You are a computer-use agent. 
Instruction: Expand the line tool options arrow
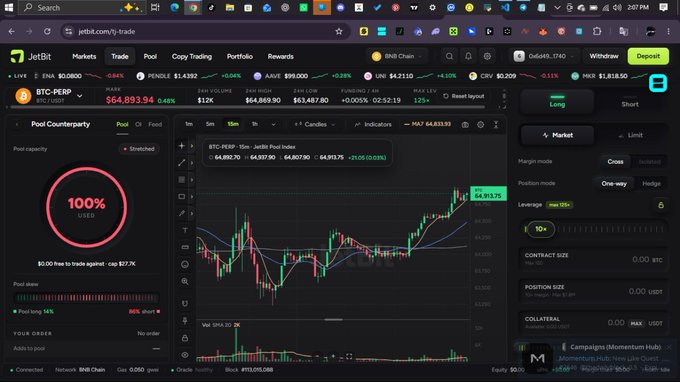pos(192,163)
